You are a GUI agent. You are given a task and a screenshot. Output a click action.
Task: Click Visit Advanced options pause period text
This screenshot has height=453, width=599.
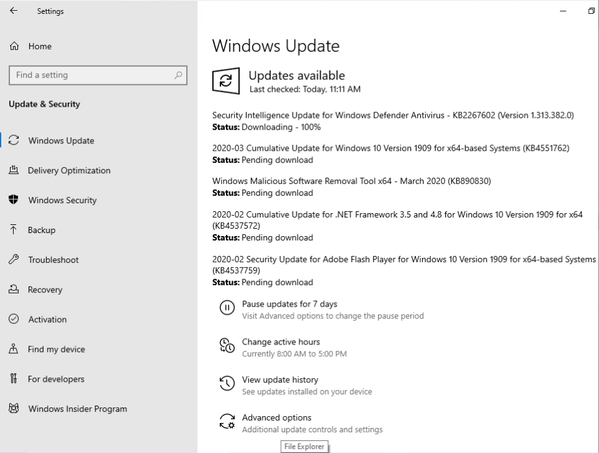point(333,316)
